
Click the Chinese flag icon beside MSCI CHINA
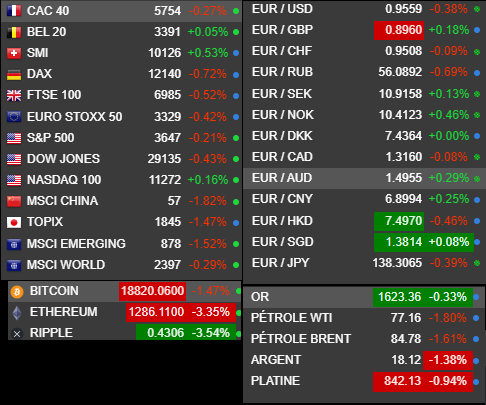[x=14, y=201]
